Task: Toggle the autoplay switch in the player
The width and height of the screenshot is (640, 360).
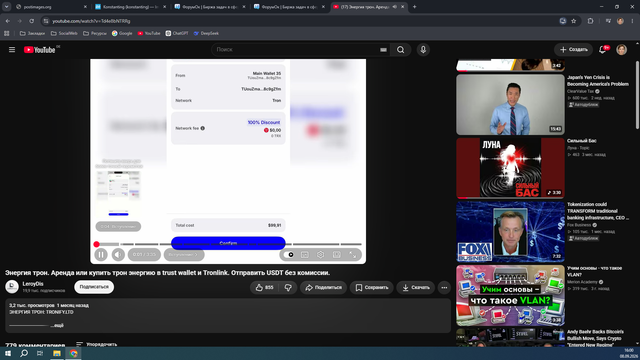Action: click(289, 255)
